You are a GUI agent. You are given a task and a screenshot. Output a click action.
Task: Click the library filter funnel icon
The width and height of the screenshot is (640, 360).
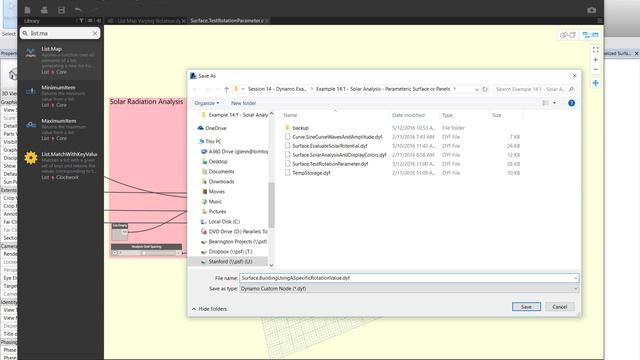(x=81, y=20)
